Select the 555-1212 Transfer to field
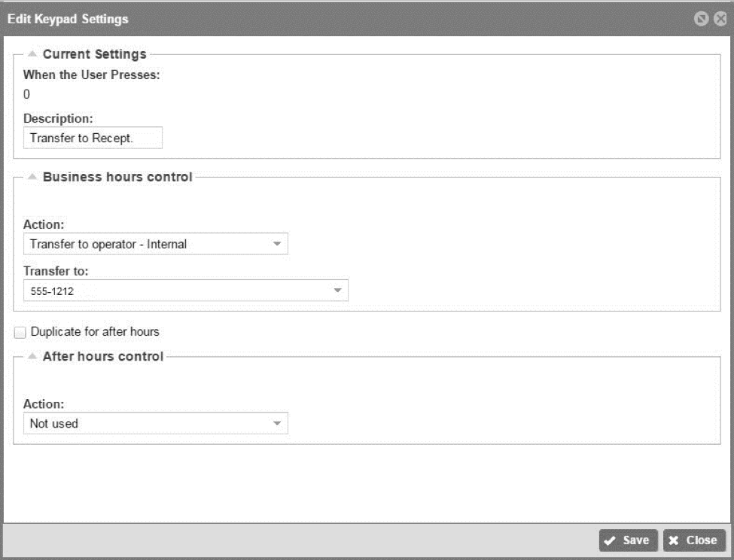The image size is (734, 560). (186, 291)
